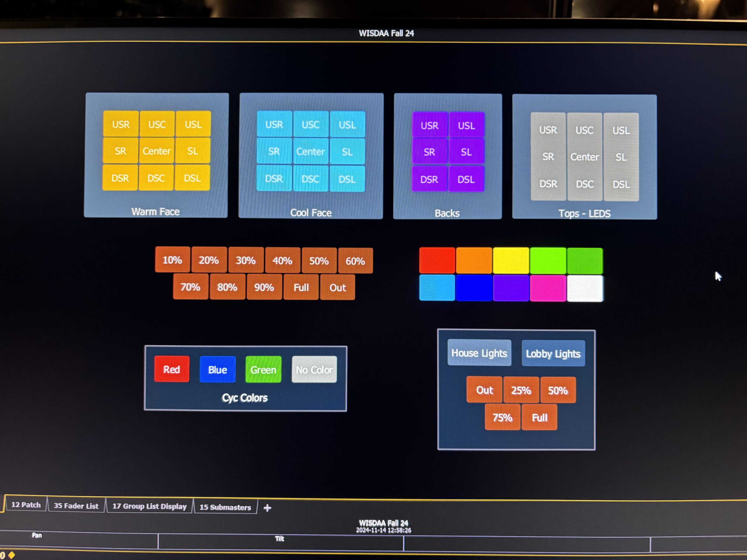This screenshot has height=560, width=747.
Task: Select DSL in the Tops - LEDS group
Action: (621, 184)
